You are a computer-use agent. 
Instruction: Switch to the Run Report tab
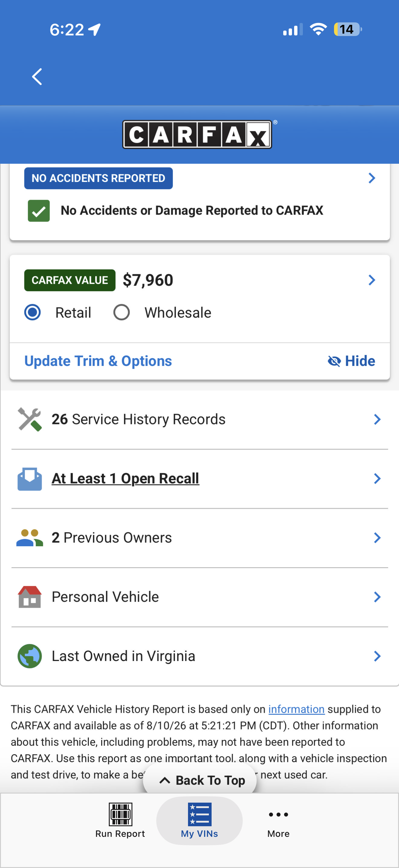[x=120, y=820]
